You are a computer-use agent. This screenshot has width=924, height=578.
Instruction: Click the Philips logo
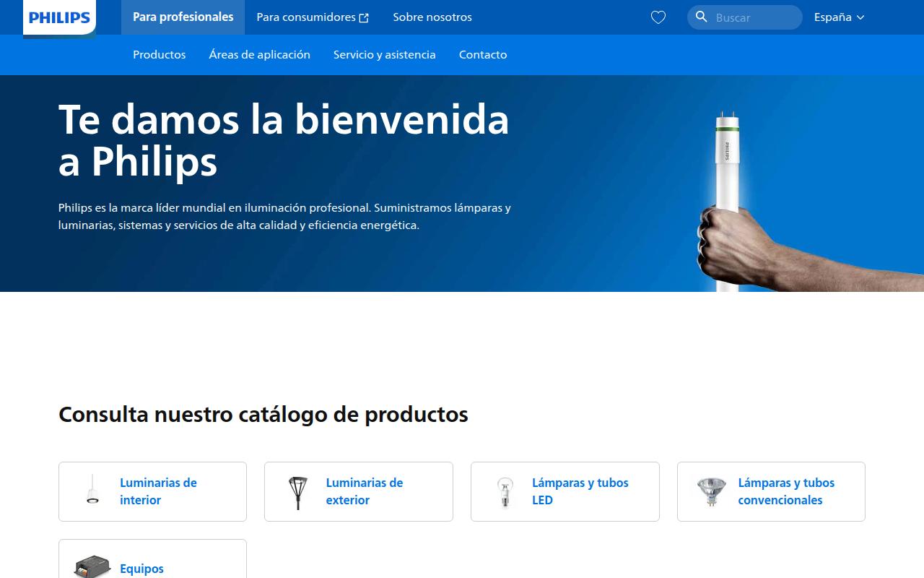[59, 18]
